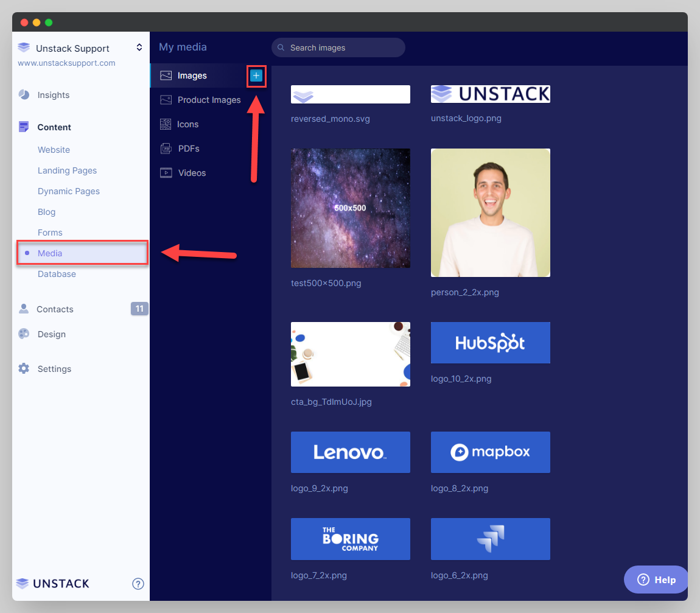Screen dimensions: 700x613
Task: Click the Unstack Support workspace logo icon
Action: tap(24, 47)
